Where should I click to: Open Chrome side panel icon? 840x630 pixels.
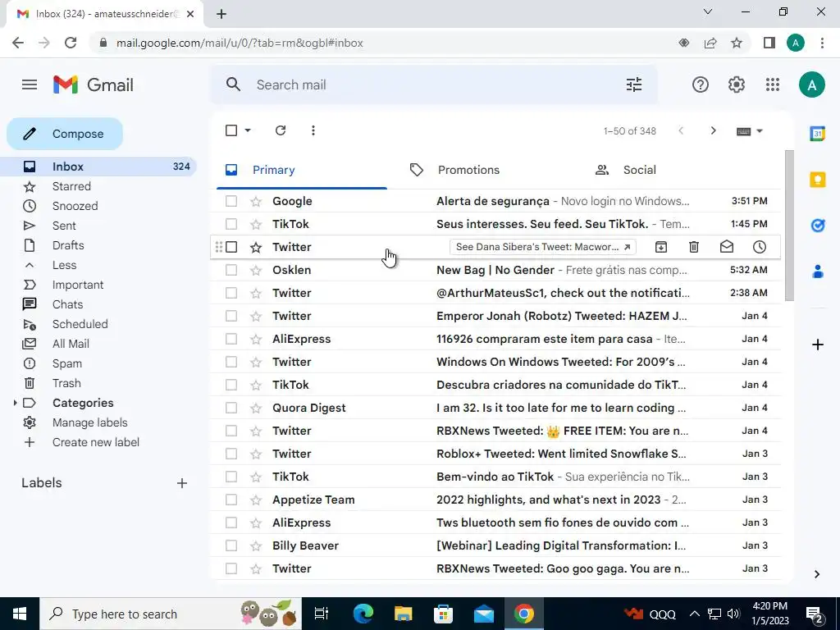coord(769,43)
